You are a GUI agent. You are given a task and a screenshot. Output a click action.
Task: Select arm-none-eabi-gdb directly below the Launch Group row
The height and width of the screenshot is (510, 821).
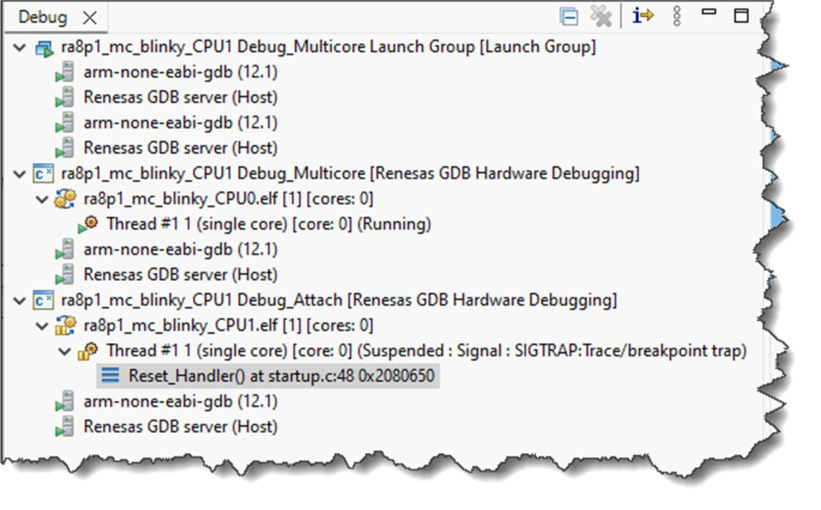[181, 72]
